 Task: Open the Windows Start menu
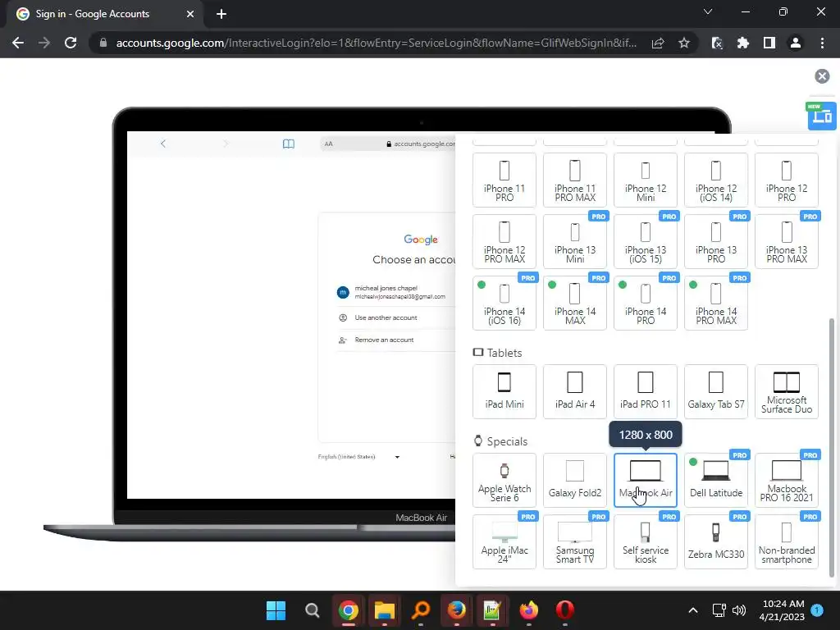[x=276, y=610]
